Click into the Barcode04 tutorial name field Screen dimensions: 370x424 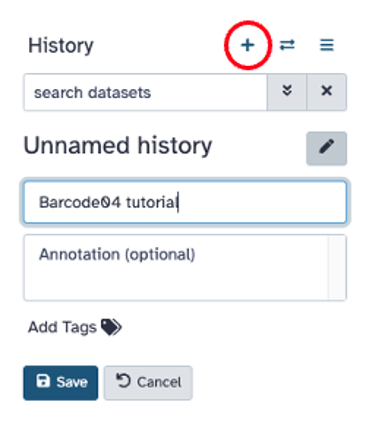(x=185, y=202)
